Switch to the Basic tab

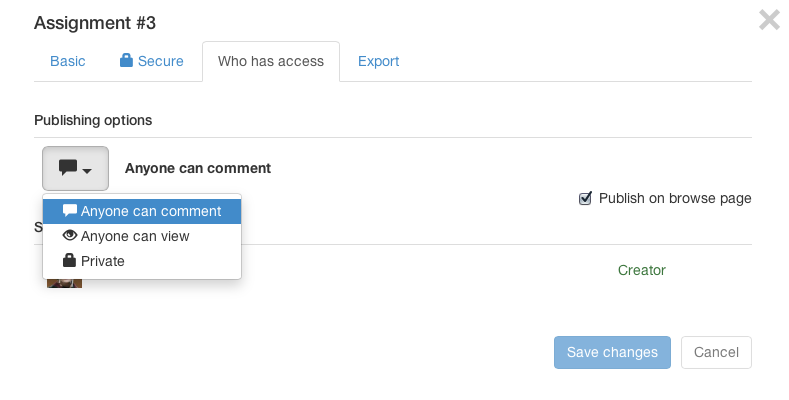(67, 61)
